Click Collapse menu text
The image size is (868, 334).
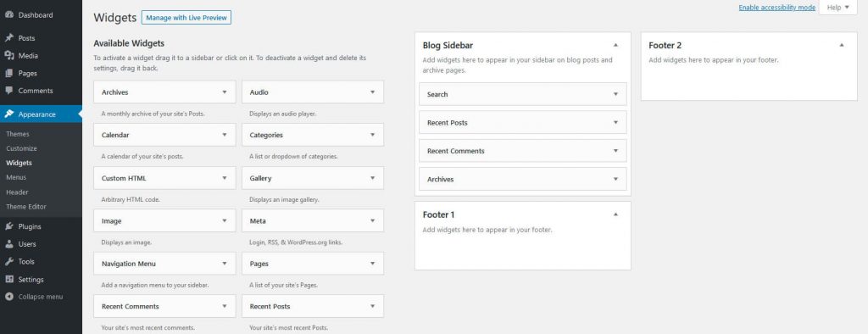[x=41, y=297]
